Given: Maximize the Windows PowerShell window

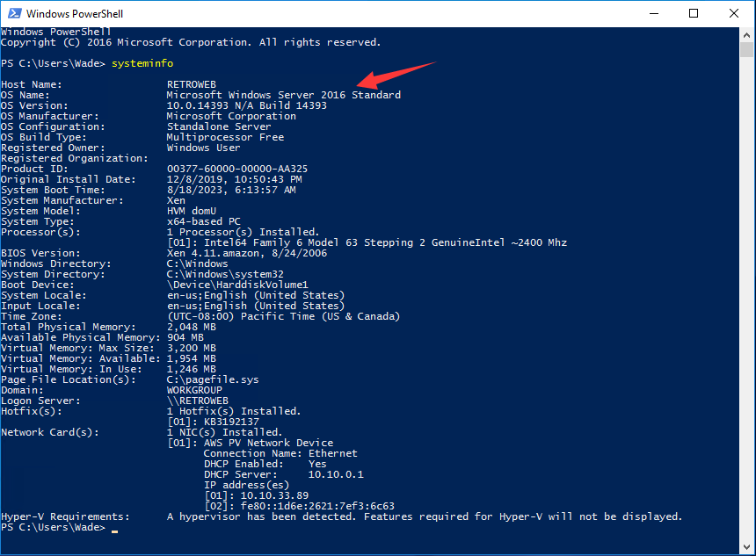Looking at the screenshot, I should point(694,13).
